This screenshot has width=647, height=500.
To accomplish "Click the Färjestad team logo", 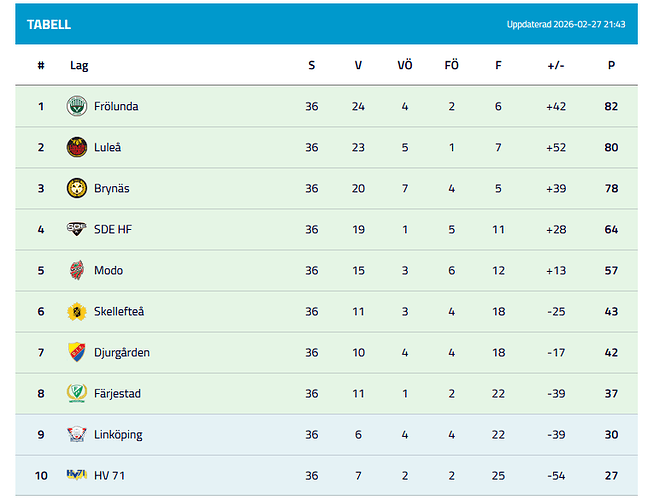I will [77, 393].
